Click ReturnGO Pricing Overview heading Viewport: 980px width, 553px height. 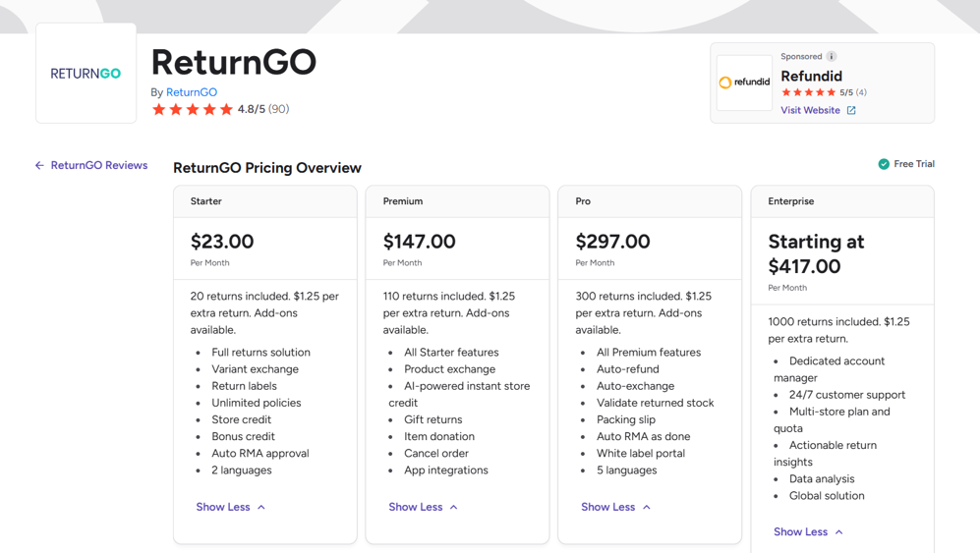[x=267, y=168]
